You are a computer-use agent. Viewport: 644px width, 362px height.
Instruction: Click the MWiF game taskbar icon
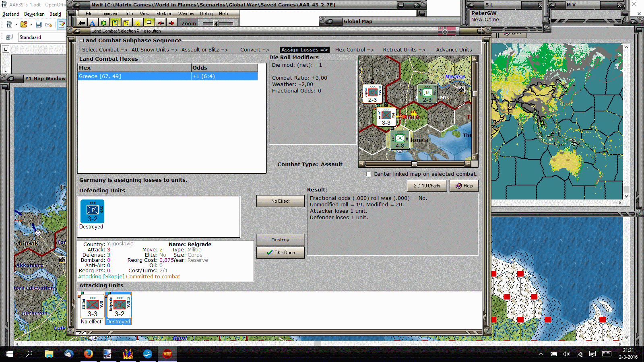167,354
